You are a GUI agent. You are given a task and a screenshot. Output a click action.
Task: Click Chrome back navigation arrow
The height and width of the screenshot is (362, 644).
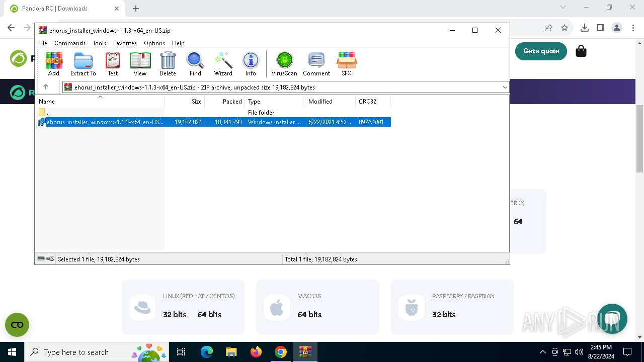[11, 28]
